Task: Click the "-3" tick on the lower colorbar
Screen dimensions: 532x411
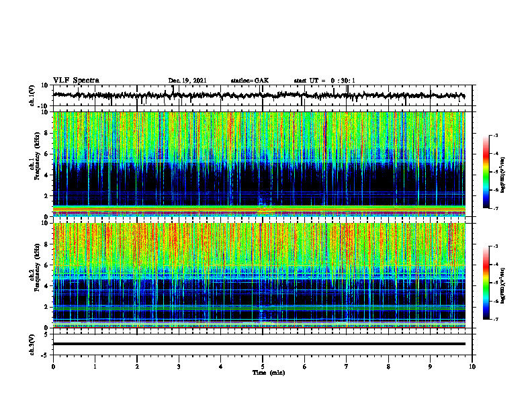Action: click(496, 246)
